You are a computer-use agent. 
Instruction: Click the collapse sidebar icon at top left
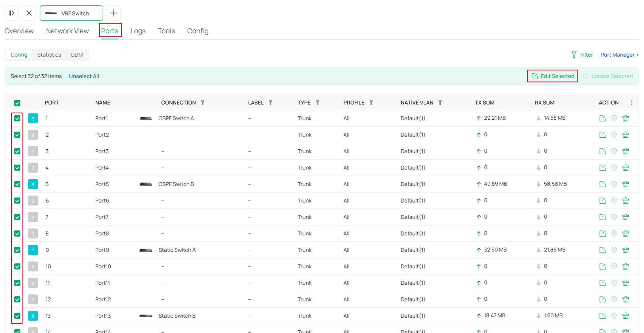pyautogui.click(x=11, y=13)
